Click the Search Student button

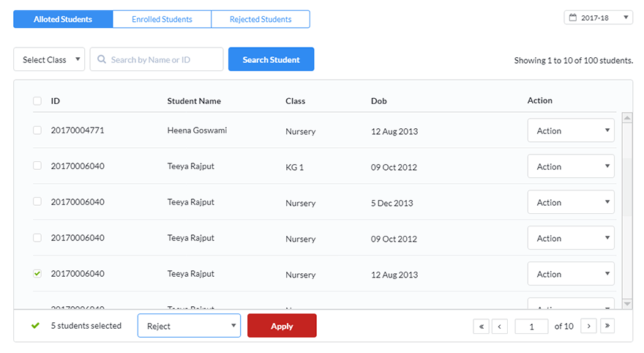point(271,59)
